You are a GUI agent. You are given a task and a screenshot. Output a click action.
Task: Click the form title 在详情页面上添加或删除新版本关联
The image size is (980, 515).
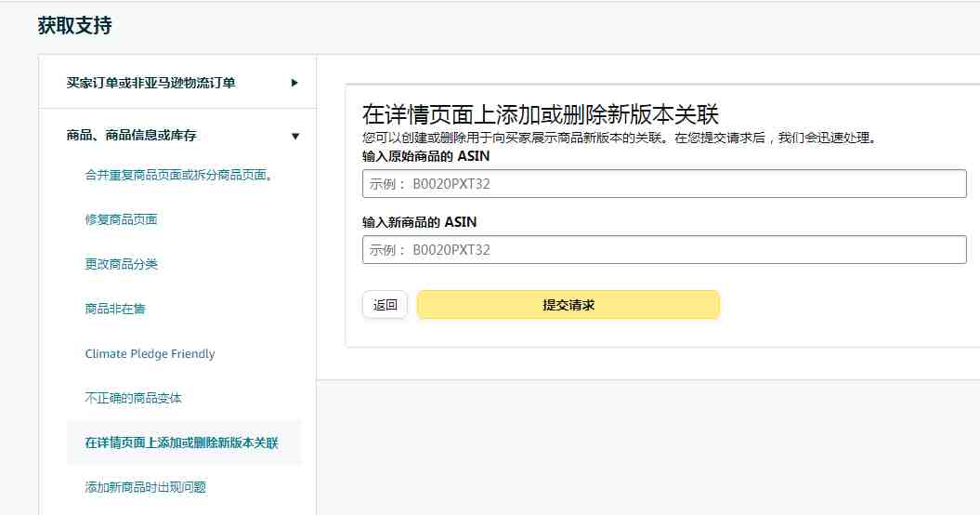point(540,114)
